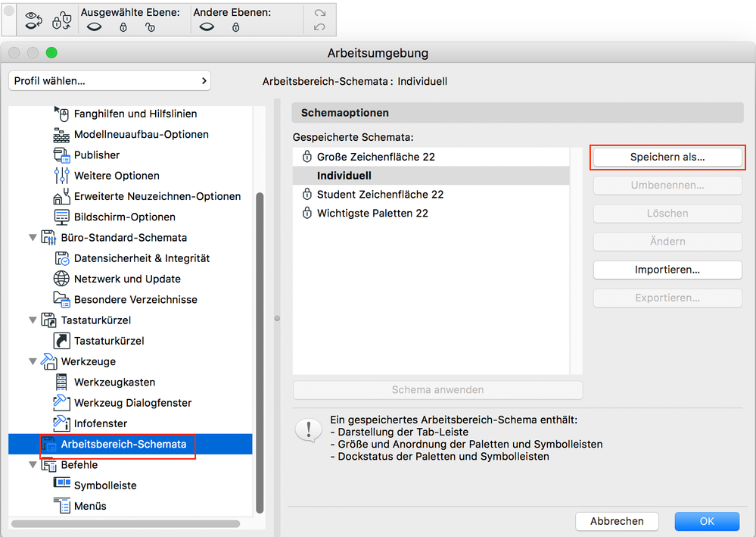Open the Werkzeugkasten settings page
This screenshot has width=756, height=537.
click(x=115, y=382)
